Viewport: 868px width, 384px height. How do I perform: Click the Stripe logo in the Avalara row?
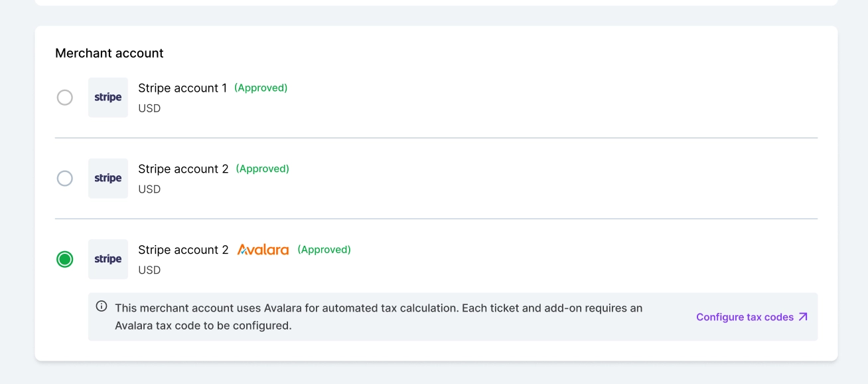[x=108, y=259]
